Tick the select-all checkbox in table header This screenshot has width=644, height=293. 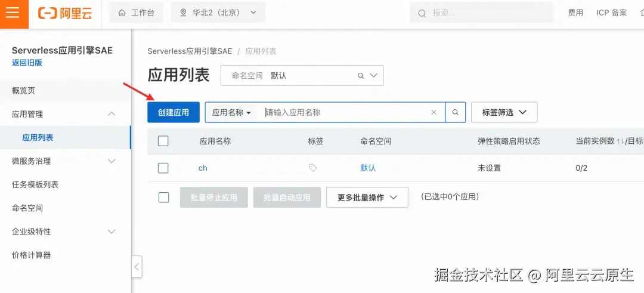[163, 141]
